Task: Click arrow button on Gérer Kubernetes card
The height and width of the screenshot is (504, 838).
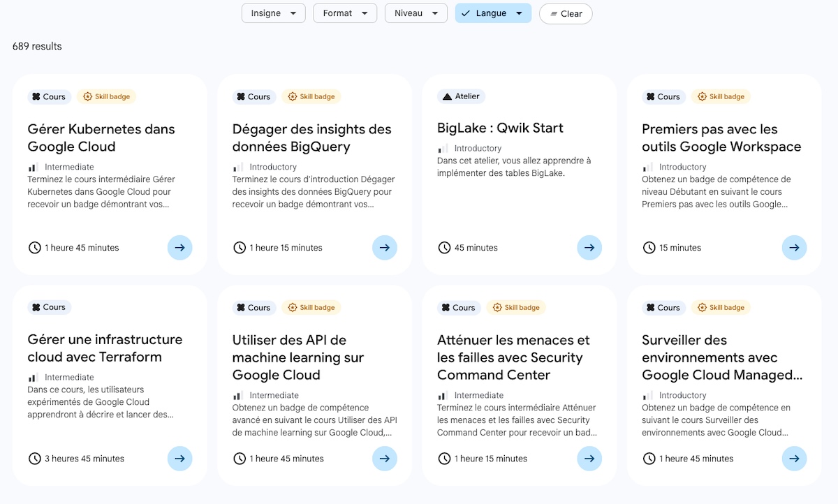Action: coord(179,247)
